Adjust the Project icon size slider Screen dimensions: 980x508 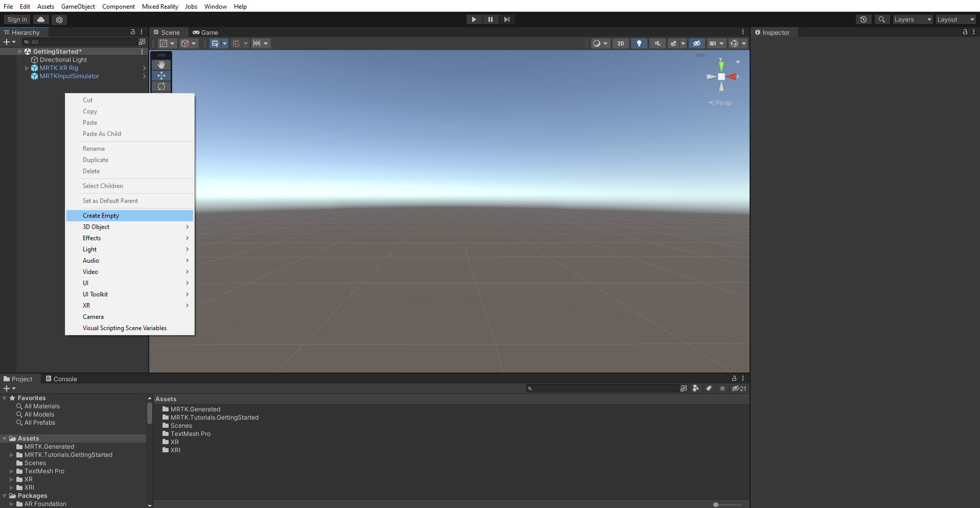point(728,504)
